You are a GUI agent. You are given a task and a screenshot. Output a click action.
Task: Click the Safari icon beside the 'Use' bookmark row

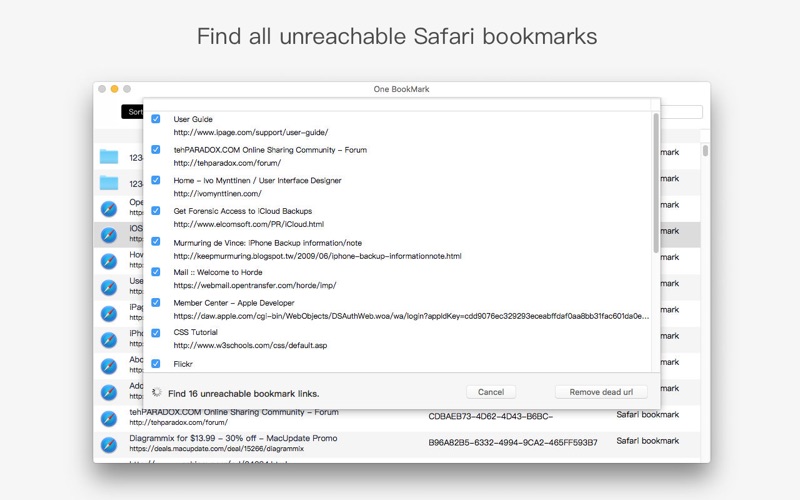tap(109, 288)
